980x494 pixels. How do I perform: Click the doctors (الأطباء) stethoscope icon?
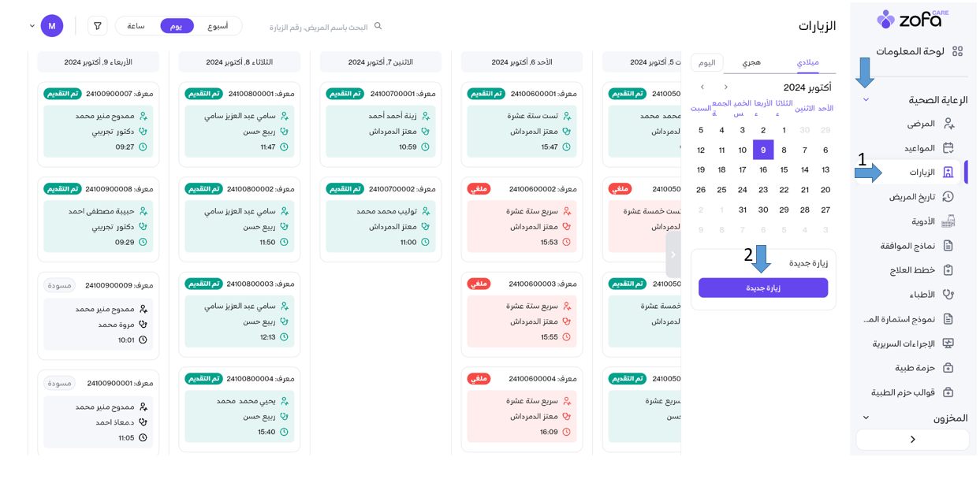(948, 295)
